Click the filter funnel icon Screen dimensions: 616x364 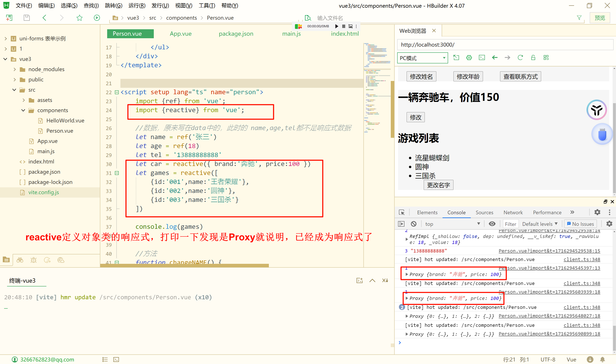pos(579,18)
